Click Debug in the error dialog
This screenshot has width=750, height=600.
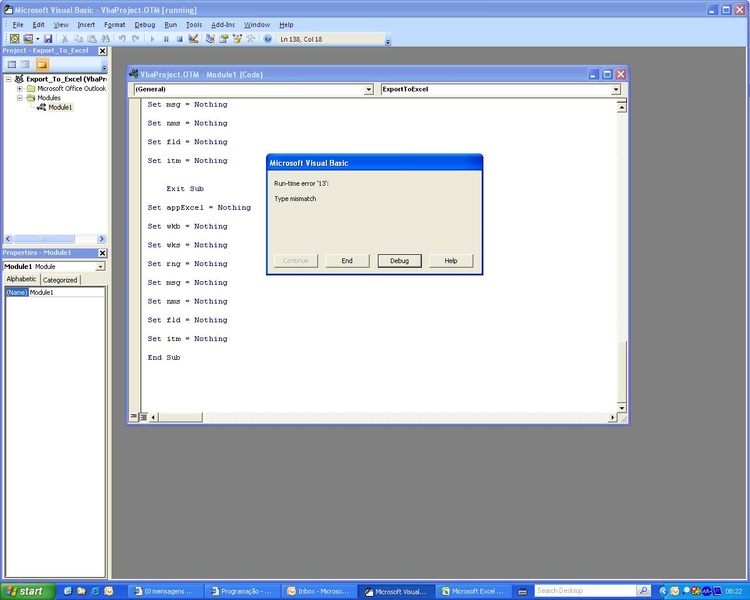399,261
